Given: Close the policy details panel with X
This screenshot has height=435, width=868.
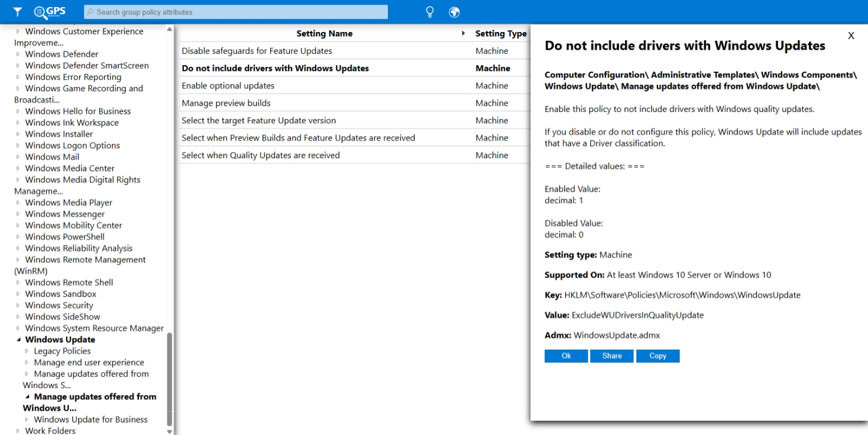Looking at the screenshot, I should click(x=851, y=36).
